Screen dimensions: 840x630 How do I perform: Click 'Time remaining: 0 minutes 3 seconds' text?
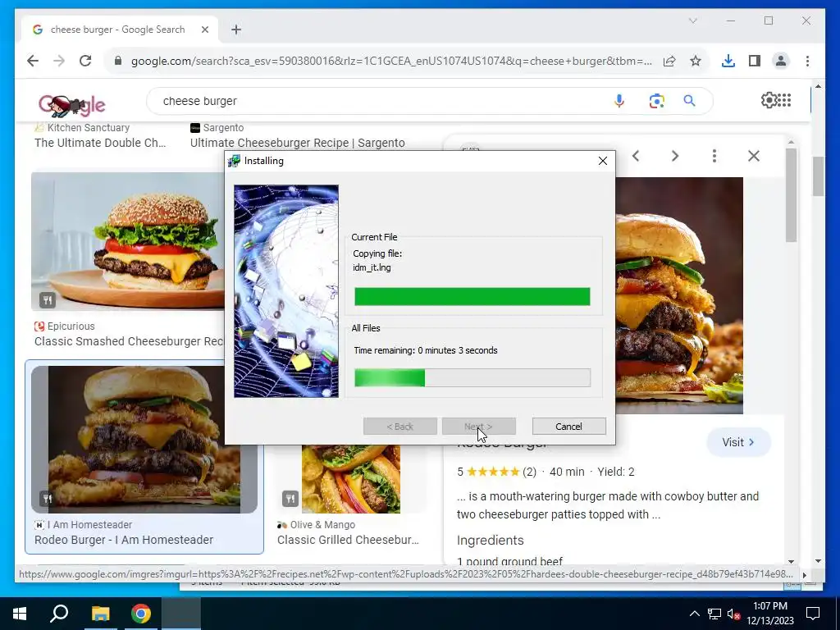click(x=426, y=350)
